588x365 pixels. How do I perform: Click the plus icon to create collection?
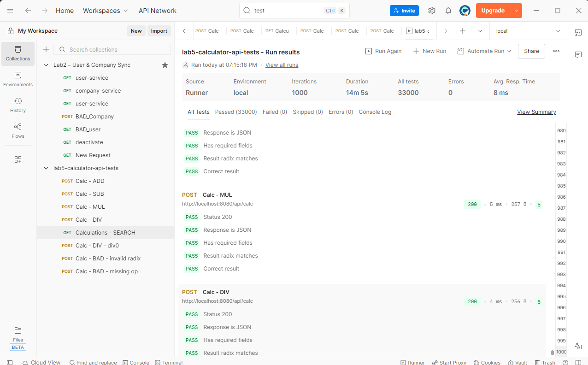(46, 50)
